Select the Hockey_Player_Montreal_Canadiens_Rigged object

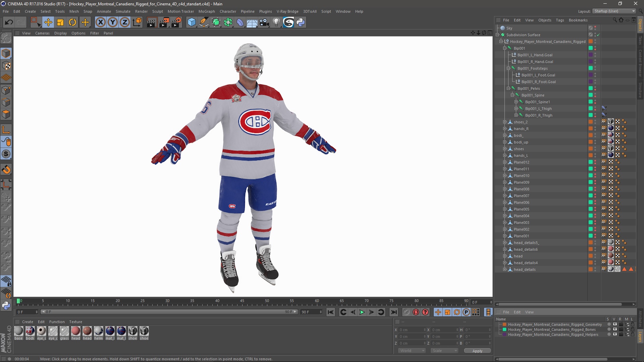[547, 42]
